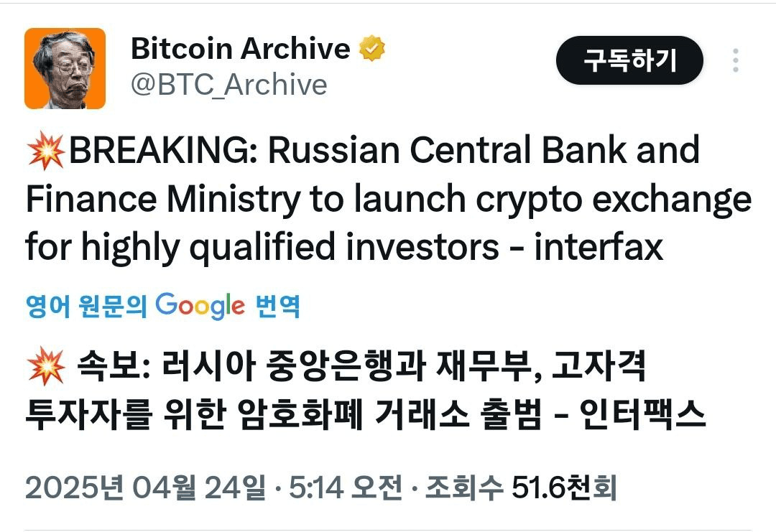Click the "영어 원문의" translation label
Image resolution: width=776 pixels, height=532 pixels.
coord(86,307)
